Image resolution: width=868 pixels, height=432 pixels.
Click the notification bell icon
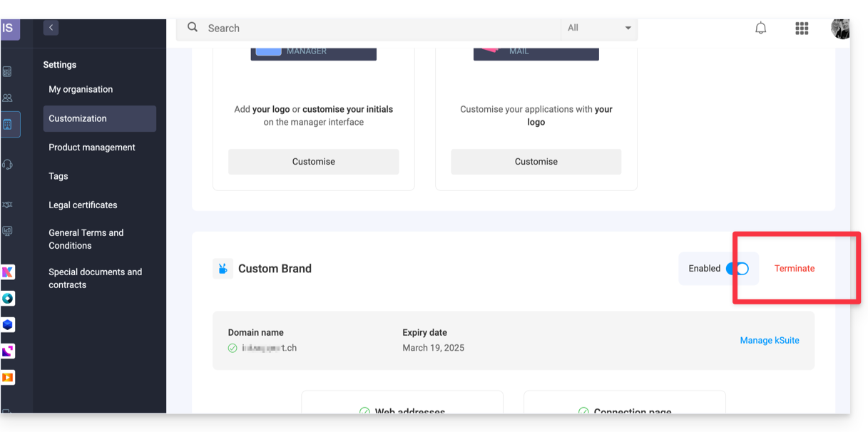(761, 28)
